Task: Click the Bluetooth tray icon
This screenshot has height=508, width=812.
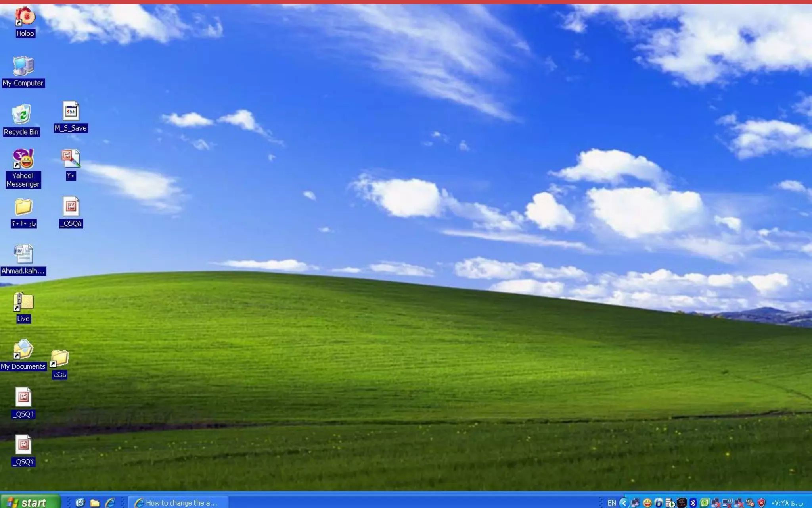Action: click(x=693, y=503)
